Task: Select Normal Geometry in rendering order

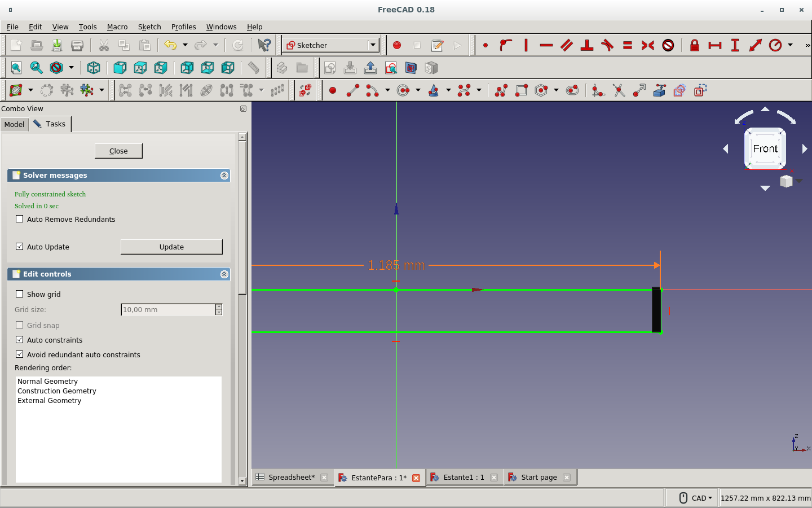Action: tap(48, 382)
